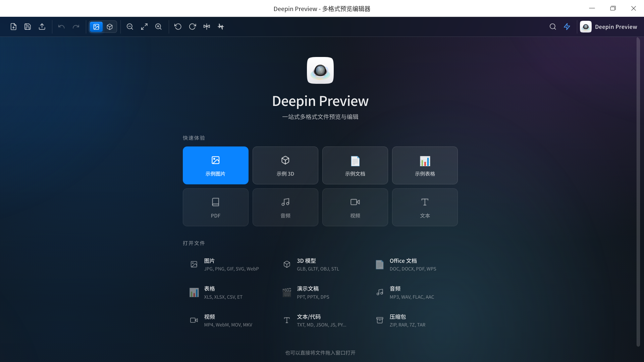Open the 示例表格 sample card
644x362 pixels.
425,165
